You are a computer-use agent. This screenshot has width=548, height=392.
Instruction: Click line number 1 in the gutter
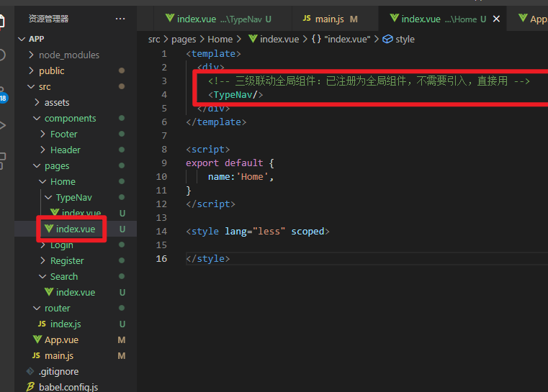click(x=164, y=54)
